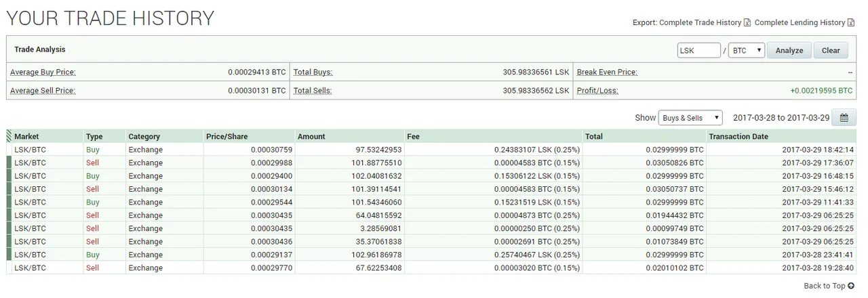The image size is (868, 298).
Task: Click the Clear button
Action: (x=831, y=50)
